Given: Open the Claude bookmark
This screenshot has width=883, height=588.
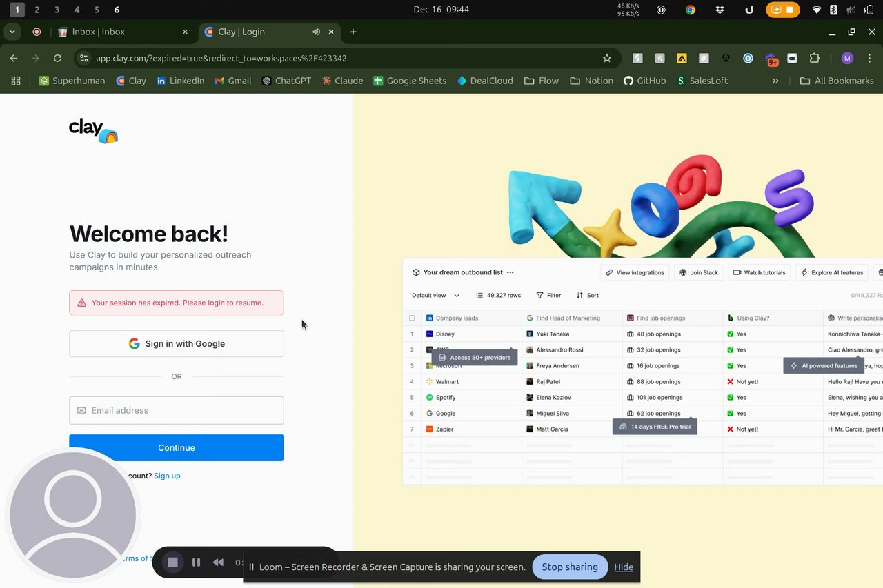Looking at the screenshot, I should click(342, 81).
